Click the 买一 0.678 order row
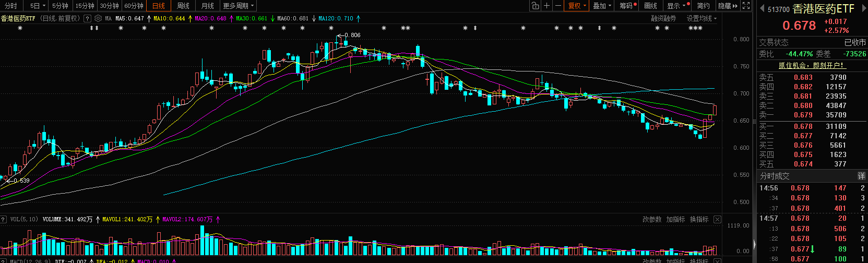The height and width of the screenshot is (263, 868). pos(812,126)
